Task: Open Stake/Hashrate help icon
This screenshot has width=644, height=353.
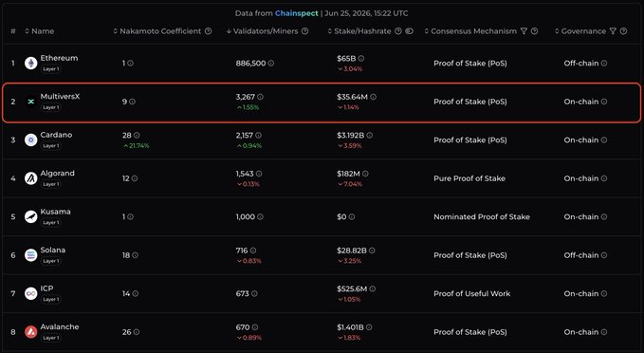Action: 398,31
